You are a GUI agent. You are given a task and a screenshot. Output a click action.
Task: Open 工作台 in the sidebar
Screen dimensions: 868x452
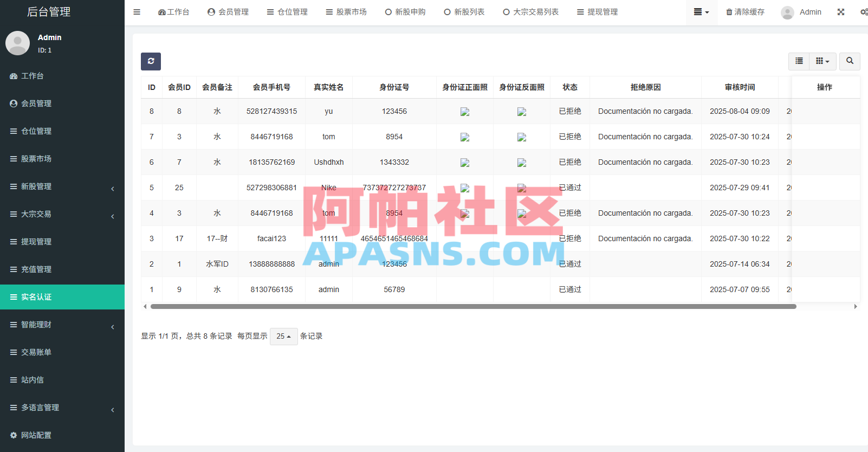click(x=62, y=76)
